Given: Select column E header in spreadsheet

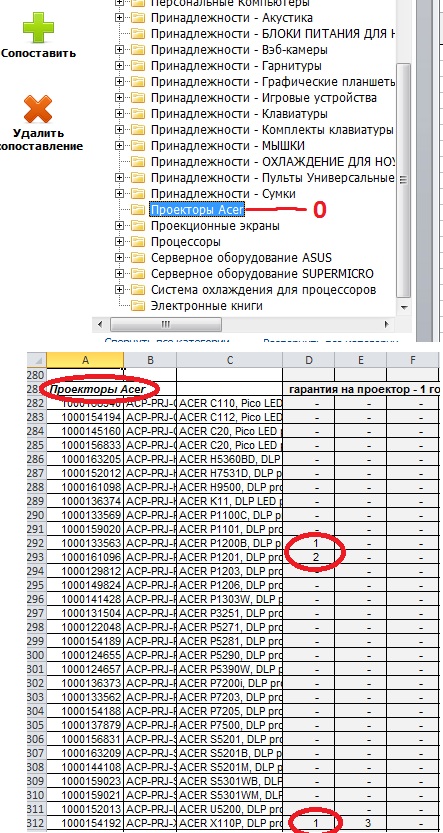Looking at the screenshot, I should coord(361,360).
